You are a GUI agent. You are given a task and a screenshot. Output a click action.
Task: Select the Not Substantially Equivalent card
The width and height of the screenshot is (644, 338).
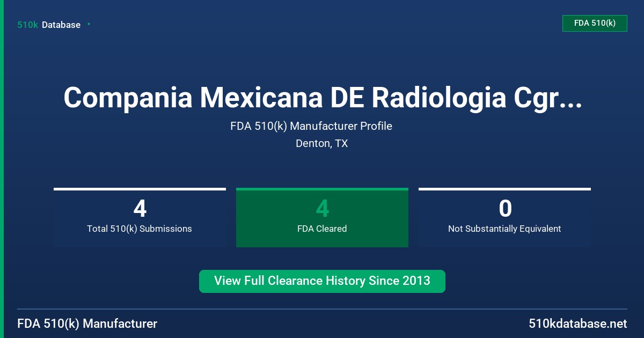pyautogui.click(x=504, y=217)
